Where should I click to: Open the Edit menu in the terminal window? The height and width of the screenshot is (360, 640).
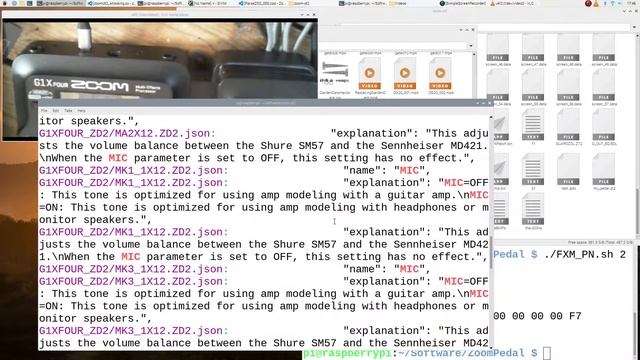coord(56,111)
